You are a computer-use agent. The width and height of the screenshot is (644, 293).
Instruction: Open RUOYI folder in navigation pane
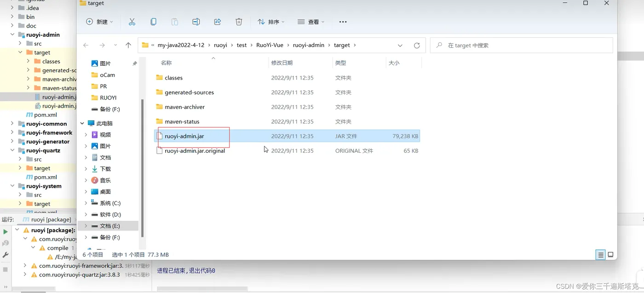[108, 98]
